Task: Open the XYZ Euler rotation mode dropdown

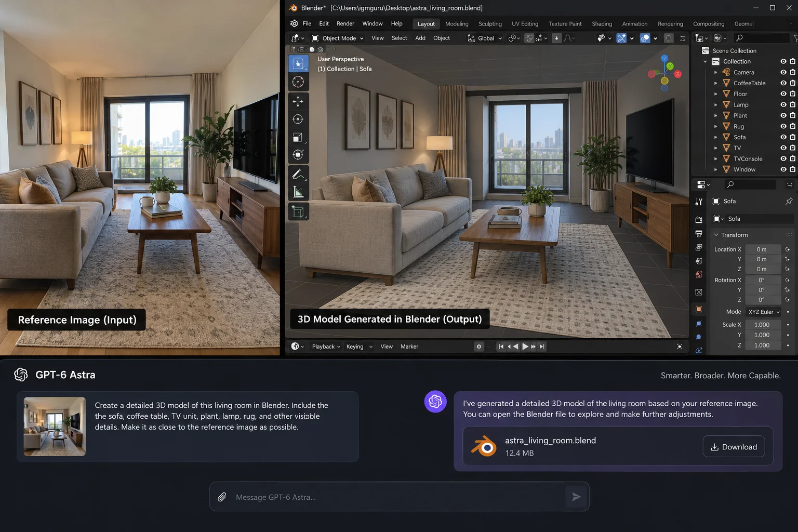Action: [x=764, y=312]
